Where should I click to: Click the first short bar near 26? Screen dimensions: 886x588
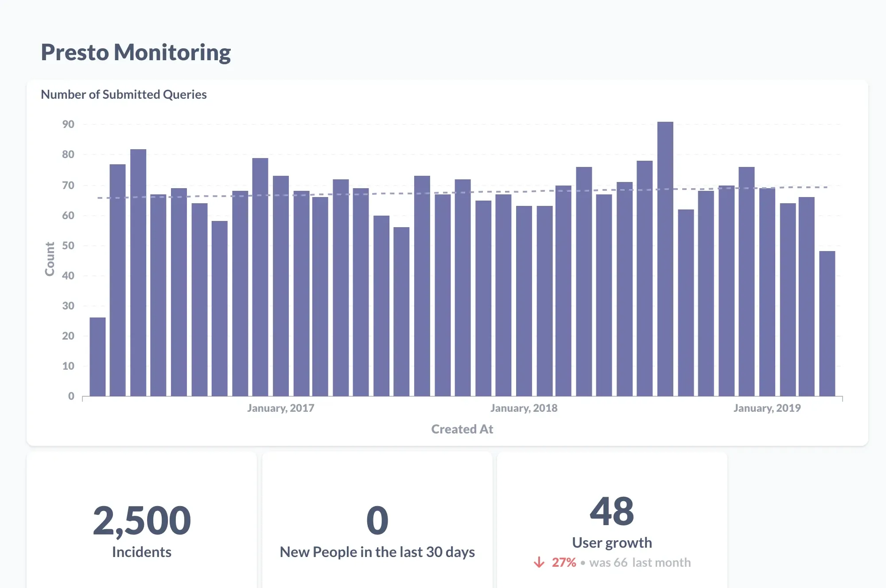click(97, 356)
